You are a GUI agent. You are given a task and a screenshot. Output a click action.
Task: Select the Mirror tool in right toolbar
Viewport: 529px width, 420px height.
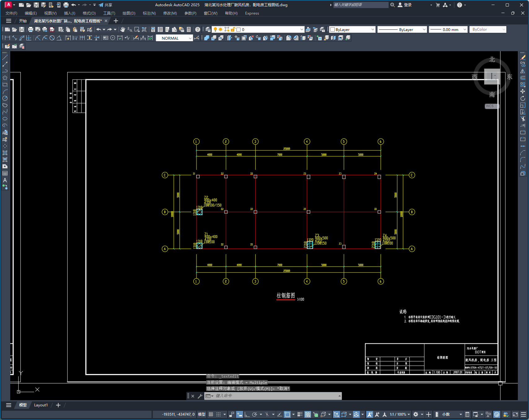[x=523, y=71]
